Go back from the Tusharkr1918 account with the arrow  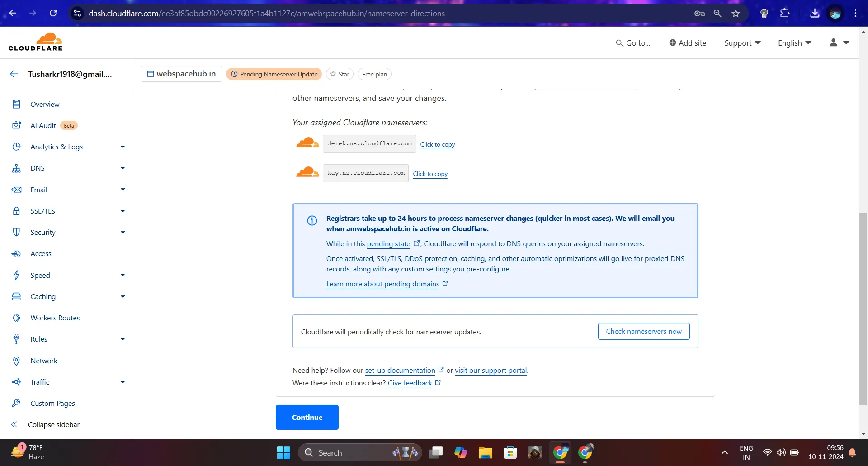(14, 74)
